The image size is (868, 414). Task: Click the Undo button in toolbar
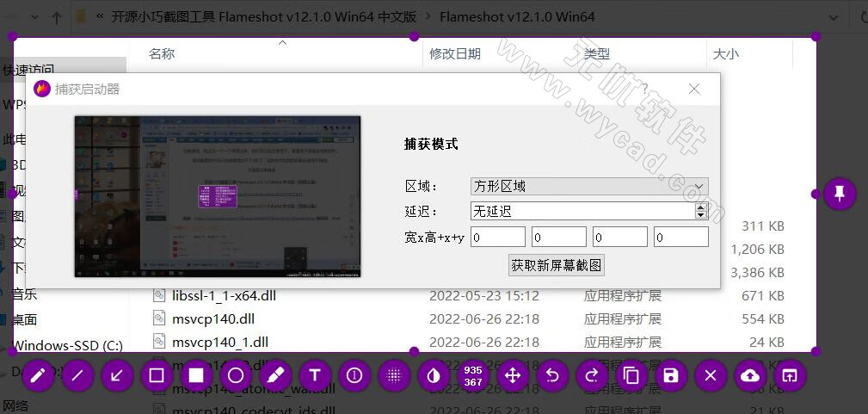pyautogui.click(x=552, y=375)
